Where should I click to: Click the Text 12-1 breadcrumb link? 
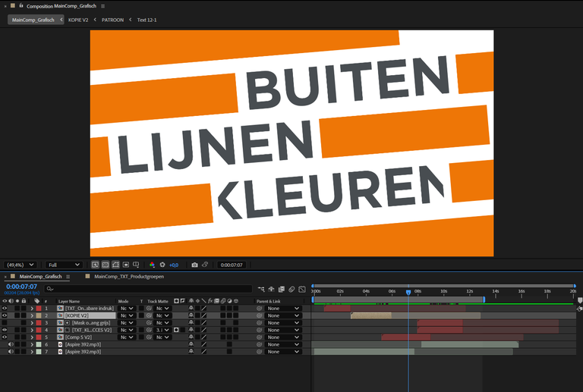tap(147, 20)
